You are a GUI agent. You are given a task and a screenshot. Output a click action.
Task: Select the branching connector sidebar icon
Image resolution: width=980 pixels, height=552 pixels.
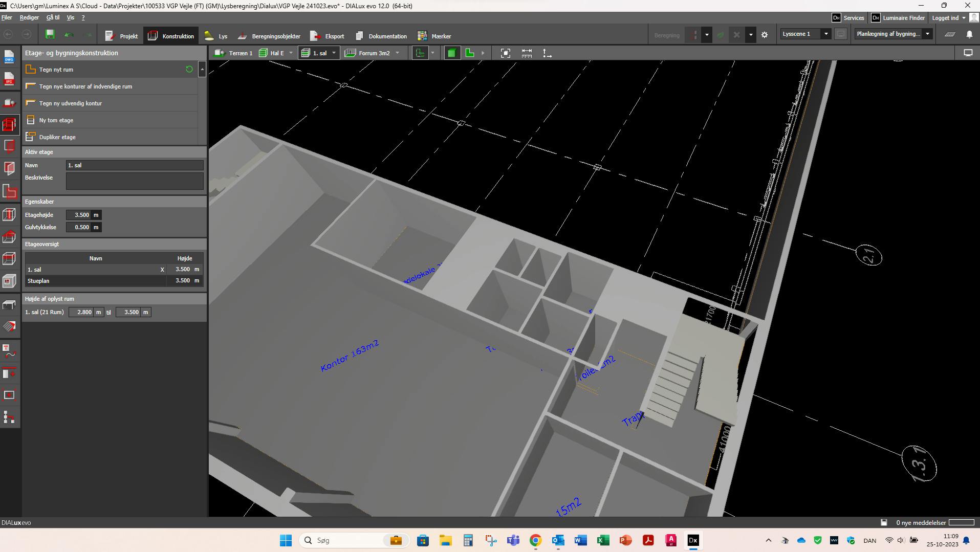[x=9, y=417]
